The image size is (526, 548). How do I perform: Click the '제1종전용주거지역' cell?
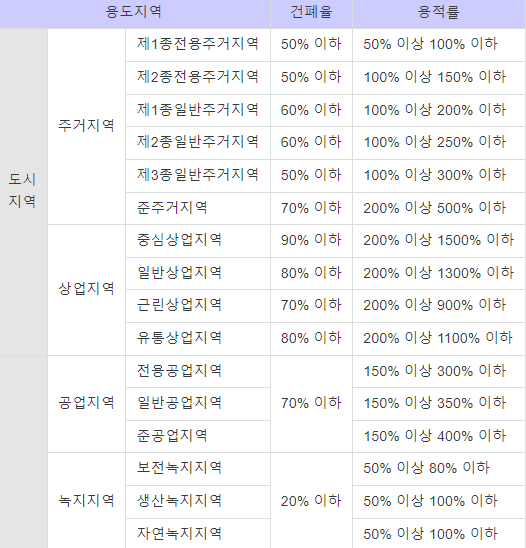pos(198,45)
